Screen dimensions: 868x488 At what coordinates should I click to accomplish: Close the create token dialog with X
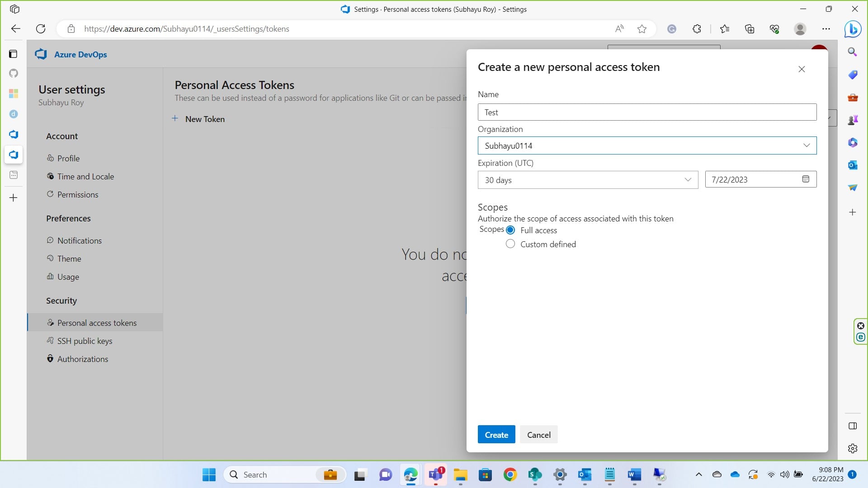802,69
